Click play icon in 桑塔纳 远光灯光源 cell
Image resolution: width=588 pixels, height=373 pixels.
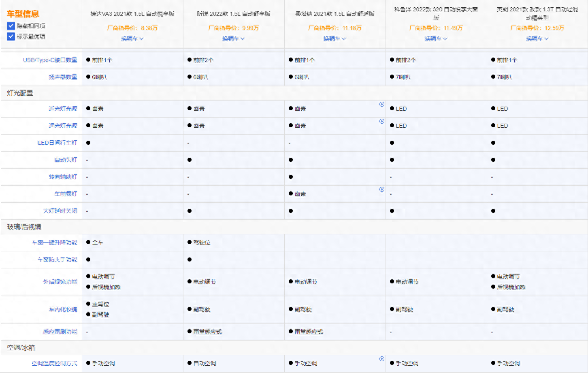click(381, 121)
